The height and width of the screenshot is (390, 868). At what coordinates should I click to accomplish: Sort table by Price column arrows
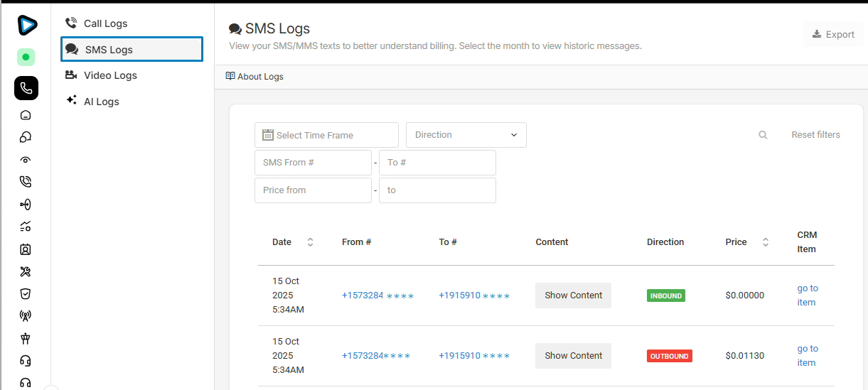(x=765, y=242)
